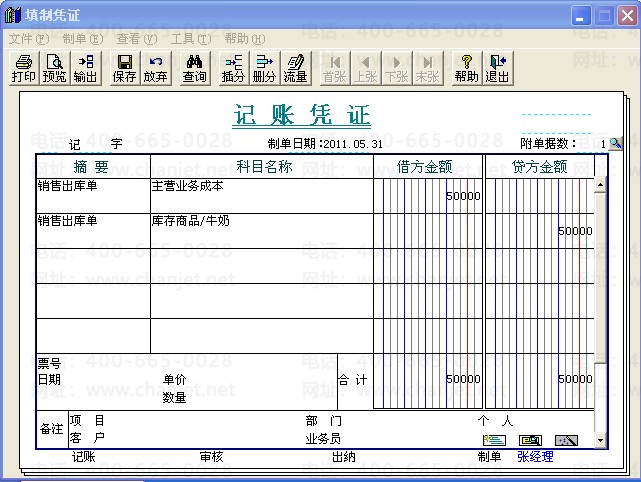Open the 帮助 toolbar help icon

tap(466, 68)
